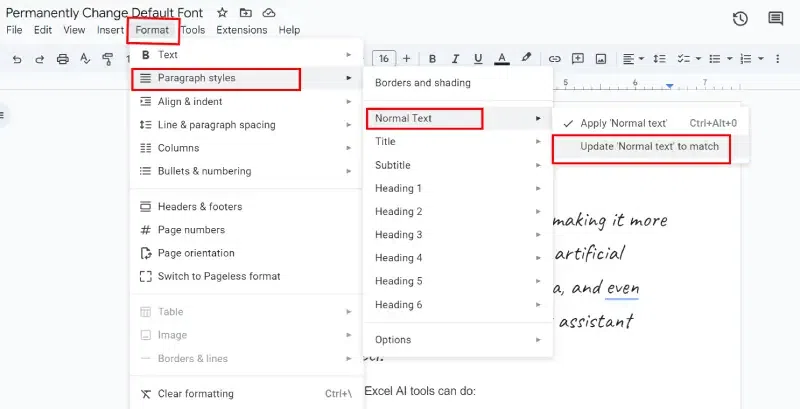Open the View menu

tap(74, 30)
